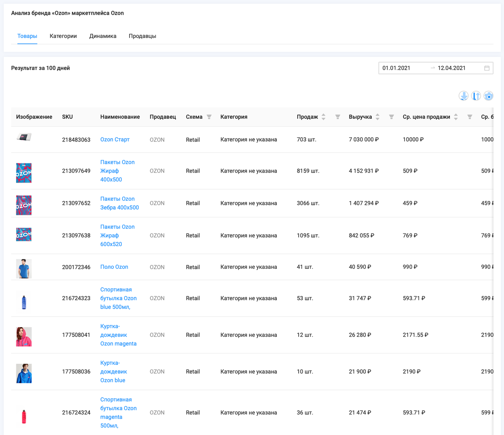Screen dimensions: 504x435
Task: Switch to the Категории tab
Action: click(63, 36)
